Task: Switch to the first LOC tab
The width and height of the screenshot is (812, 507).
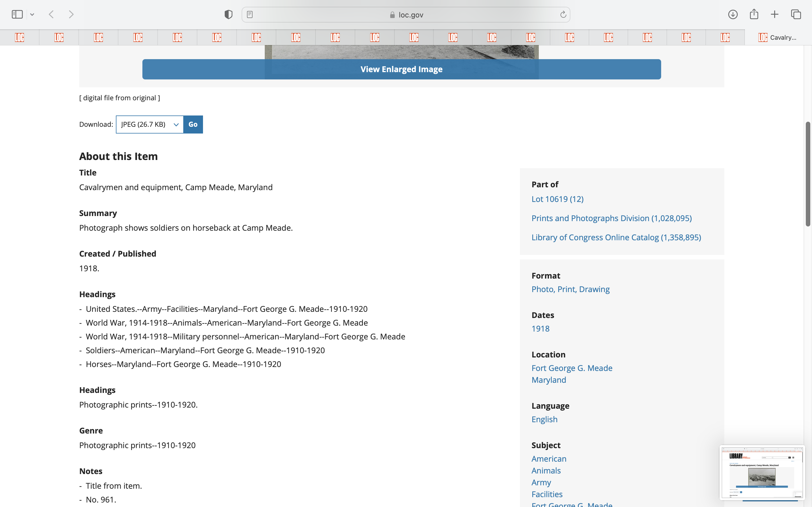Action: (x=19, y=37)
